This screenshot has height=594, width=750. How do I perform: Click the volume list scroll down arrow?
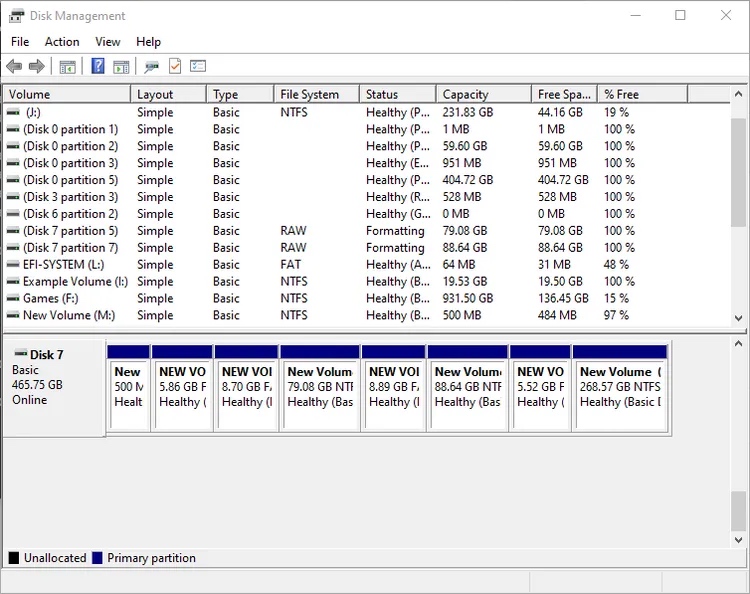(x=739, y=318)
